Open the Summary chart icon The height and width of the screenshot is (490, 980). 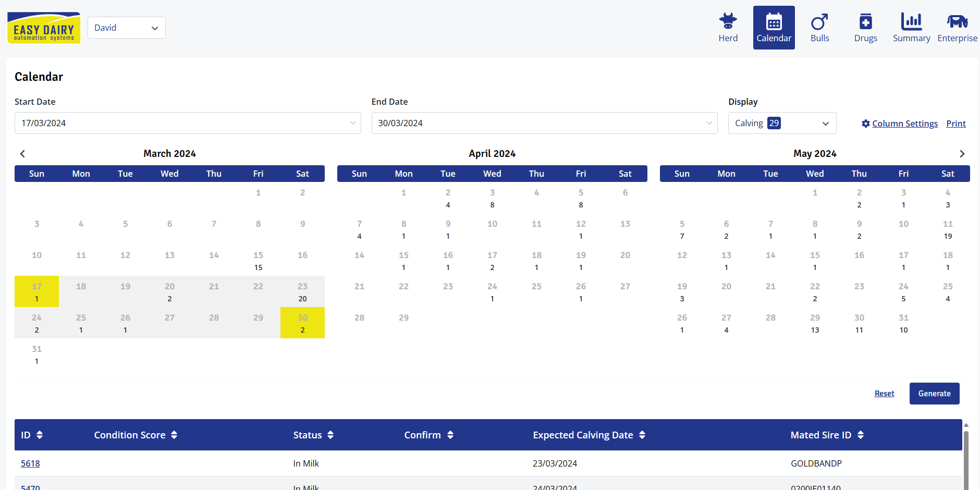pyautogui.click(x=911, y=22)
